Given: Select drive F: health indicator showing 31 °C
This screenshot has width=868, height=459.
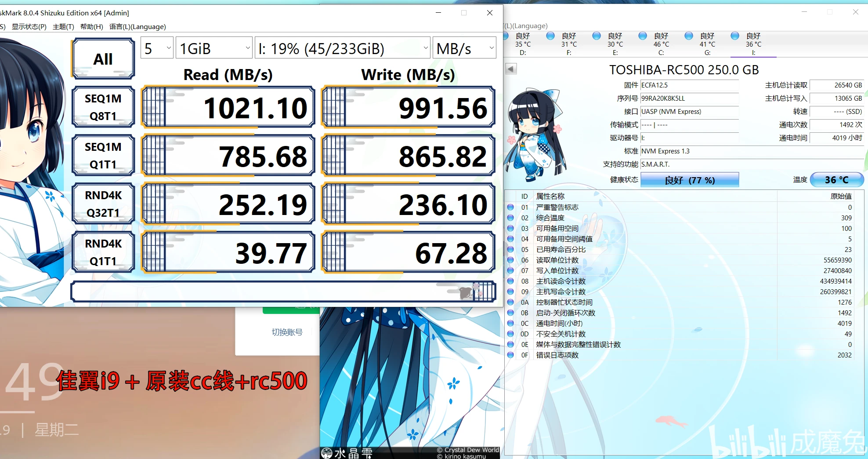Looking at the screenshot, I should [550, 36].
